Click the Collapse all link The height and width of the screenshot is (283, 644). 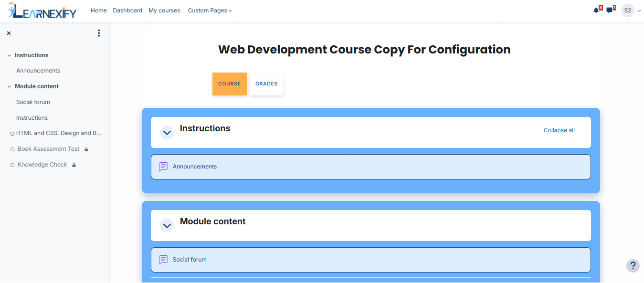(559, 130)
